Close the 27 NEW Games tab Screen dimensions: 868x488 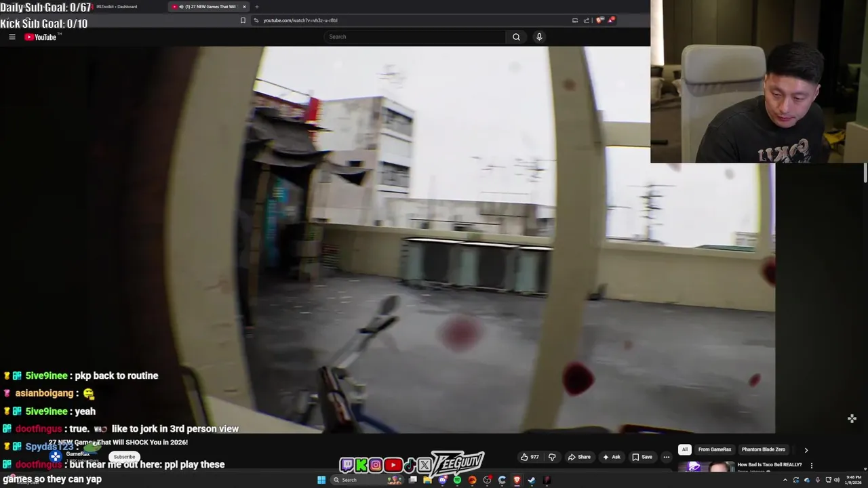click(x=245, y=7)
